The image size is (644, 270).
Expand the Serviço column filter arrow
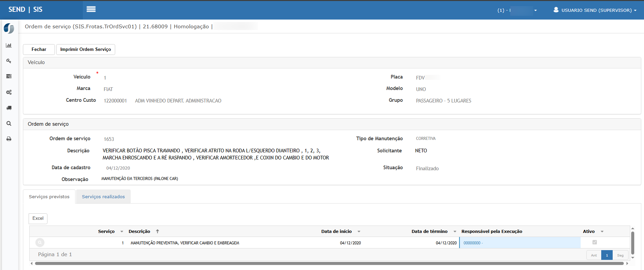coord(122,232)
